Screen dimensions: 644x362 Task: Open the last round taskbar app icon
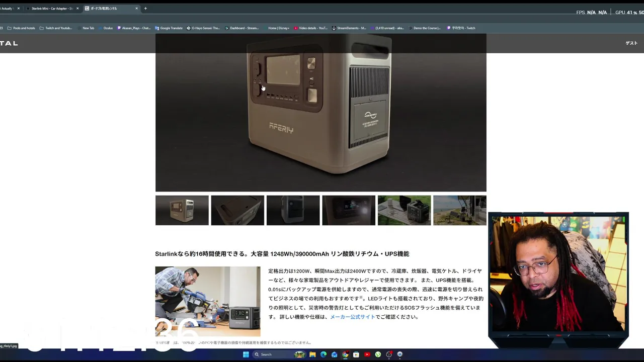pyautogui.click(x=400, y=354)
